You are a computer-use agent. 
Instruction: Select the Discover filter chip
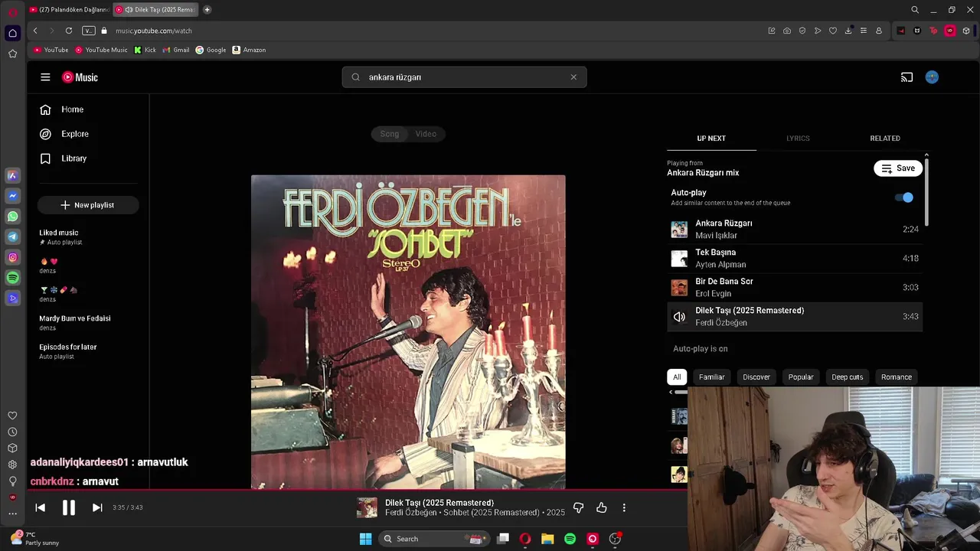(756, 377)
